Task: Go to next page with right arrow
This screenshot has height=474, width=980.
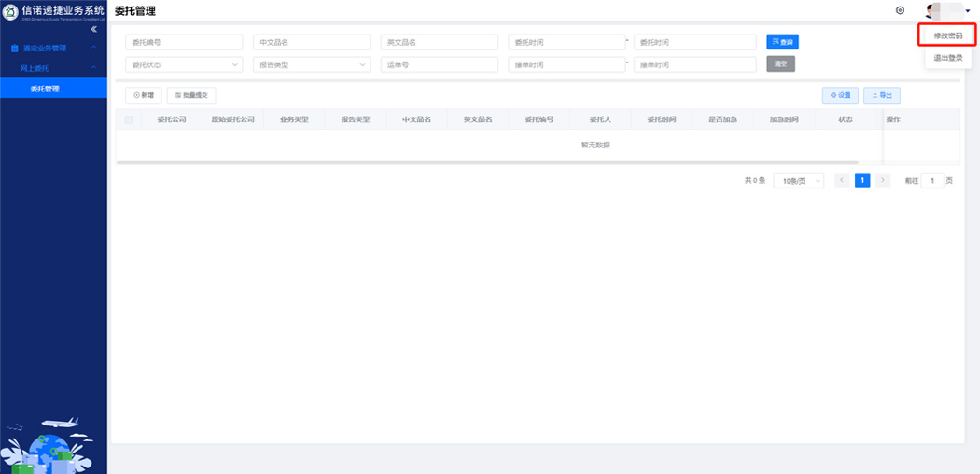Action: pos(883,180)
